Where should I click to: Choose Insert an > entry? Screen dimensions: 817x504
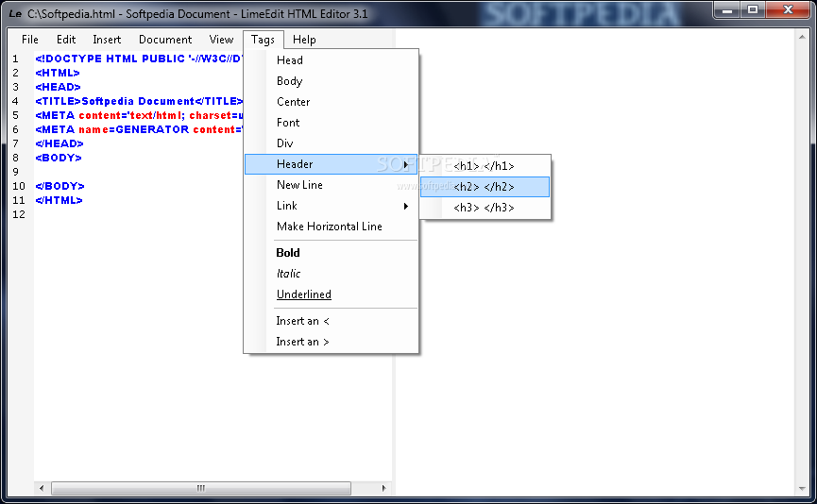point(331,342)
